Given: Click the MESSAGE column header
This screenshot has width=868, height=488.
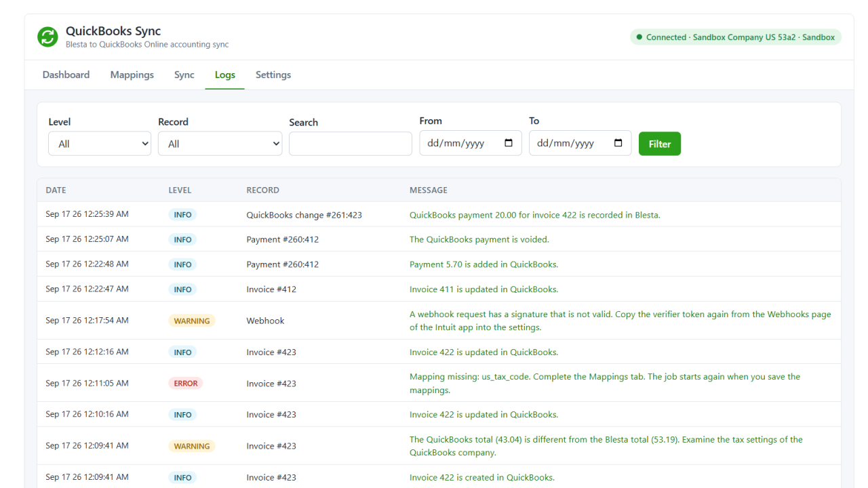Looking at the screenshot, I should point(429,190).
